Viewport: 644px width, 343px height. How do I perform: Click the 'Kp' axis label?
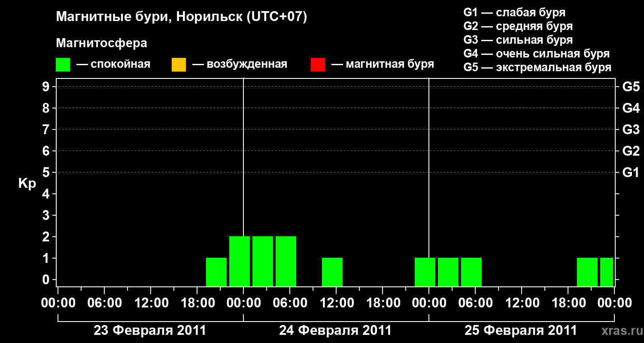pos(27,184)
